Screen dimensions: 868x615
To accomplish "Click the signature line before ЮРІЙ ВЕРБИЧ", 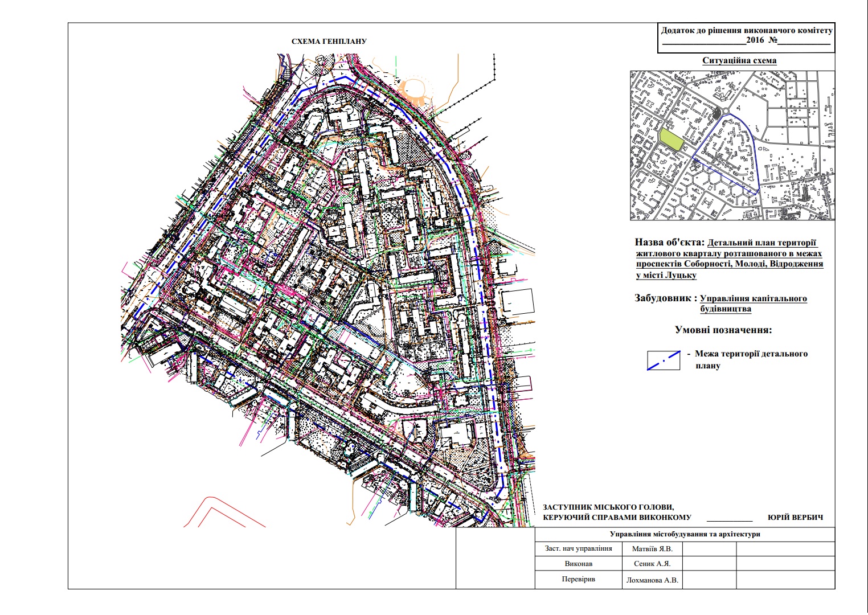I will (730, 519).
